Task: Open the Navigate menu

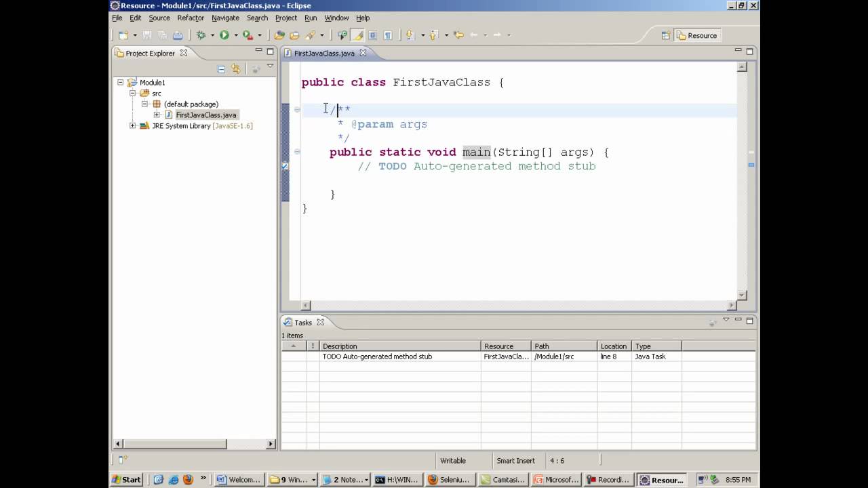Action: pyautogui.click(x=225, y=18)
